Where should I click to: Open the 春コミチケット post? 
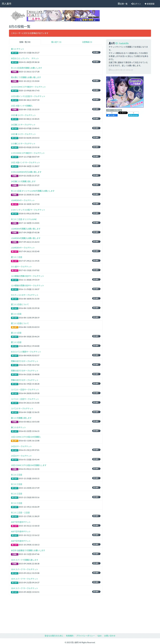pyautogui.click(x=17, y=49)
